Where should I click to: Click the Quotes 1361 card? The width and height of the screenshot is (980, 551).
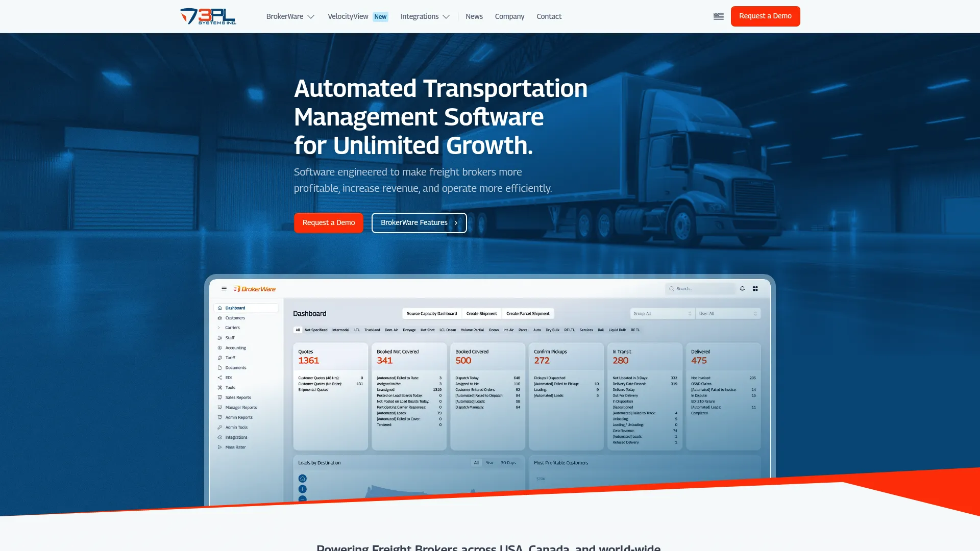(330, 396)
